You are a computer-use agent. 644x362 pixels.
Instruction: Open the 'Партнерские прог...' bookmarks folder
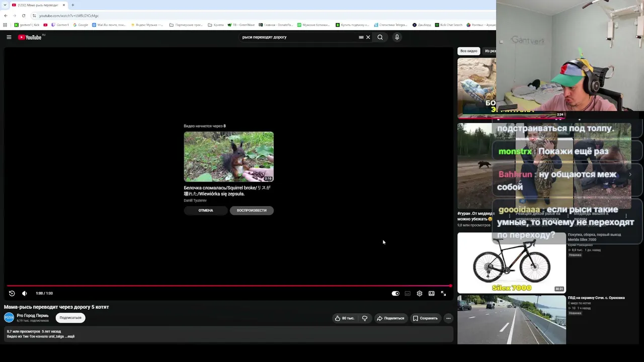click(186, 25)
